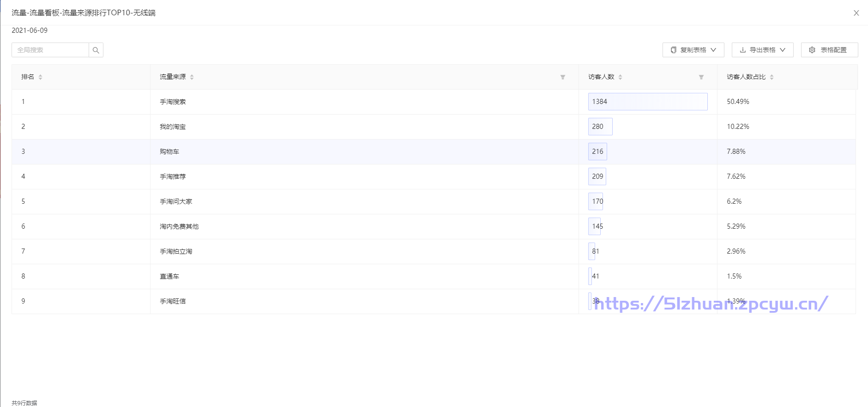Click the 共9行数据 row count
Screen dimensions: 868x407
24,403
